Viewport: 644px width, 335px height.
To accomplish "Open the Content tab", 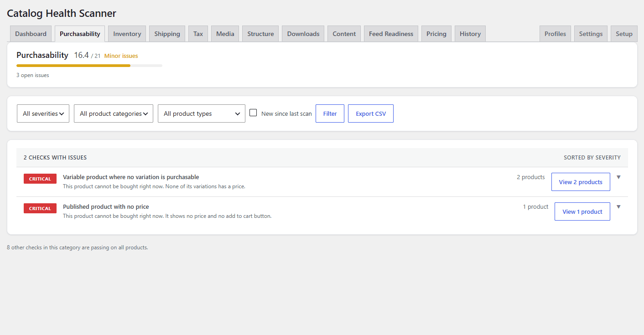I will (344, 34).
